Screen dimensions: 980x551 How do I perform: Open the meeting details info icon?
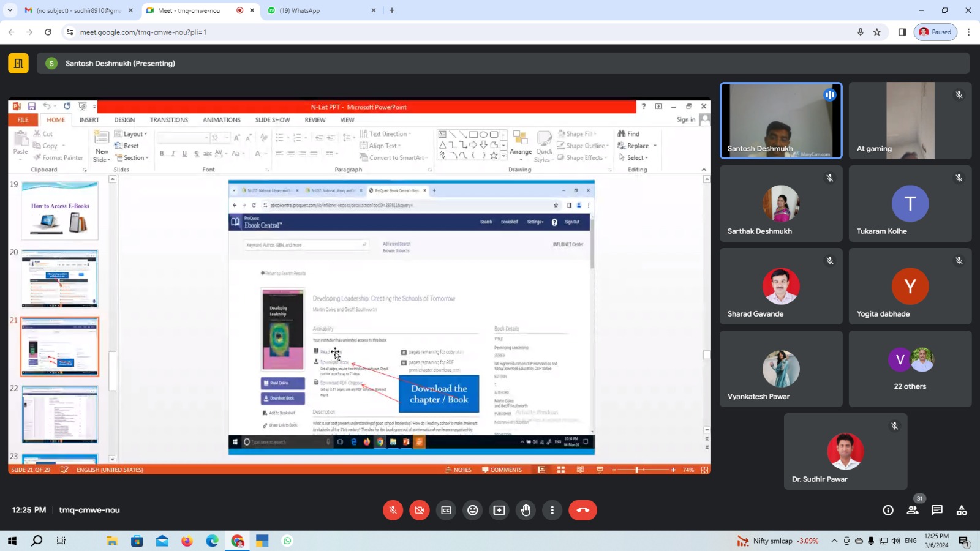(x=888, y=510)
